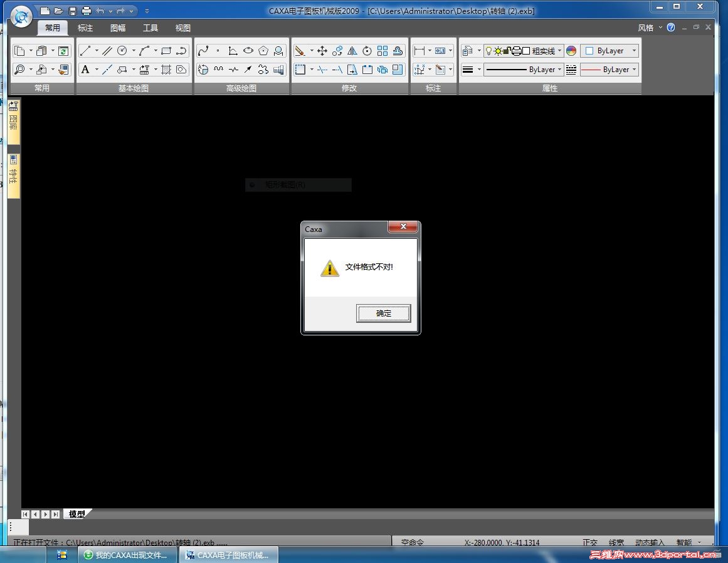Image resolution: width=728 pixels, height=563 pixels.
Task: Expand the Dimension tool dropdown arrow
Action: coord(430,51)
